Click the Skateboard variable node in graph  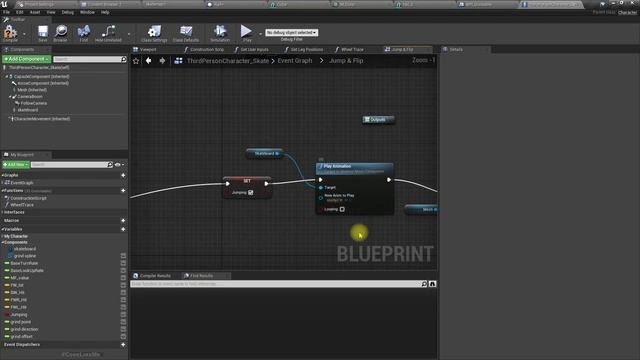tap(264, 153)
